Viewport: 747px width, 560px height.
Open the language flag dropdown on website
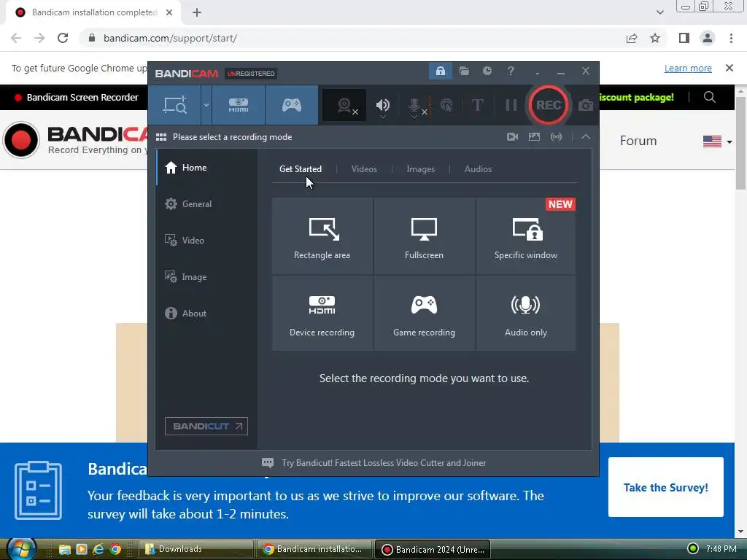[x=717, y=141]
